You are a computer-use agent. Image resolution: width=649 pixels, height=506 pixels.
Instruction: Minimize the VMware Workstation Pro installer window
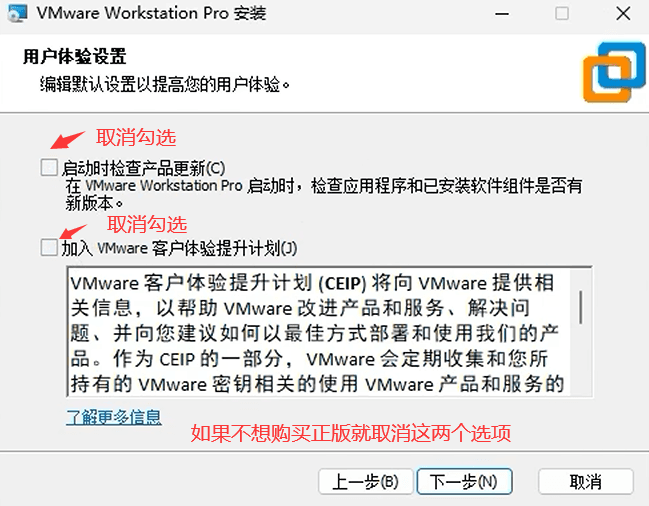pyautogui.click(x=502, y=14)
